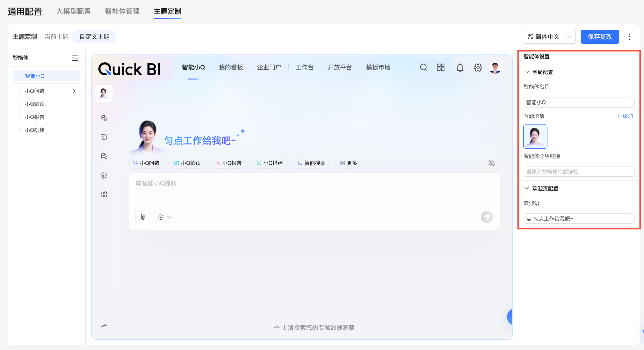
Task: Click the 小Q解读 chip above chat box
Action: coord(187,163)
